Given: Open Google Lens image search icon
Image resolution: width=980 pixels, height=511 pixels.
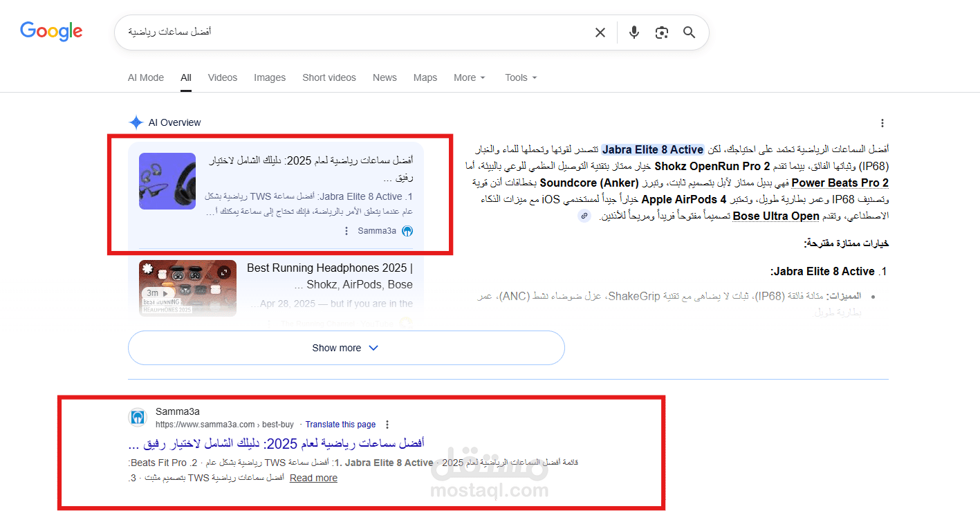Looking at the screenshot, I should (x=662, y=32).
